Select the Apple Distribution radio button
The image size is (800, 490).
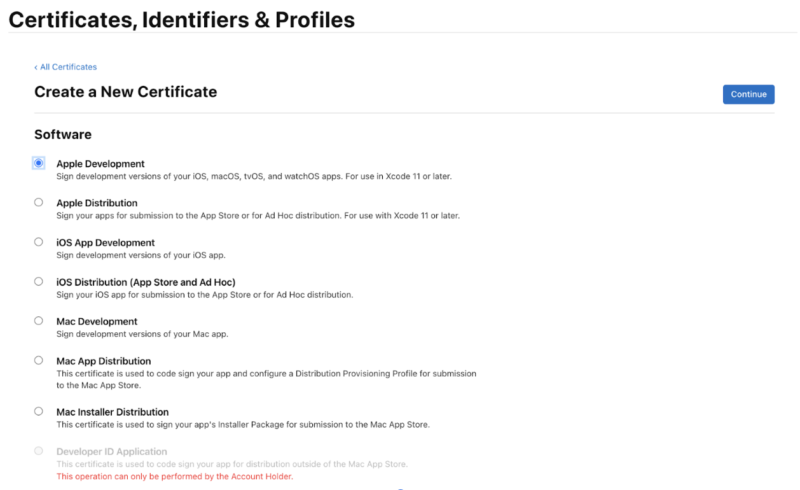pyautogui.click(x=39, y=202)
